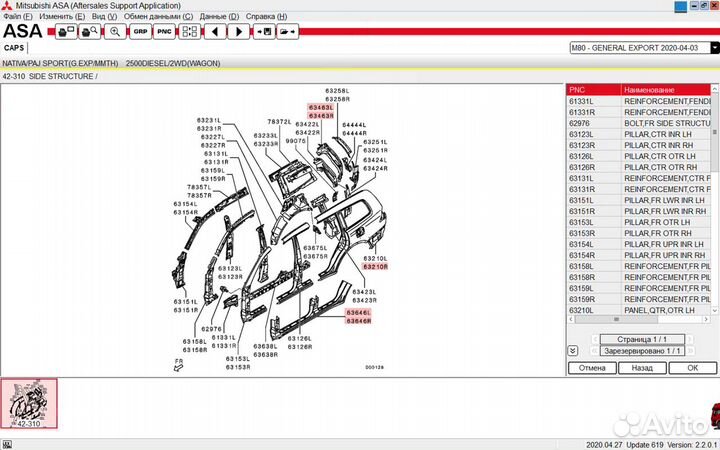Click the Назад button
The width and height of the screenshot is (720, 450).
click(x=643, y=368)
